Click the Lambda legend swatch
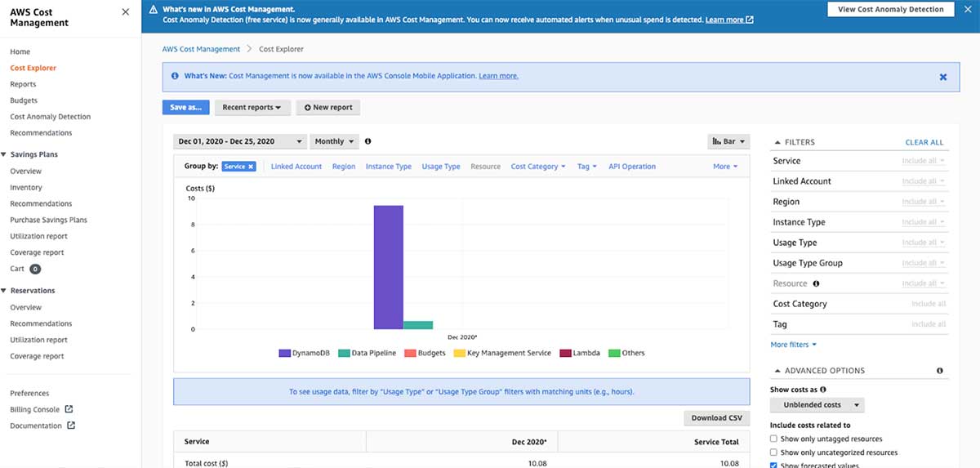 tap(566, 354)
